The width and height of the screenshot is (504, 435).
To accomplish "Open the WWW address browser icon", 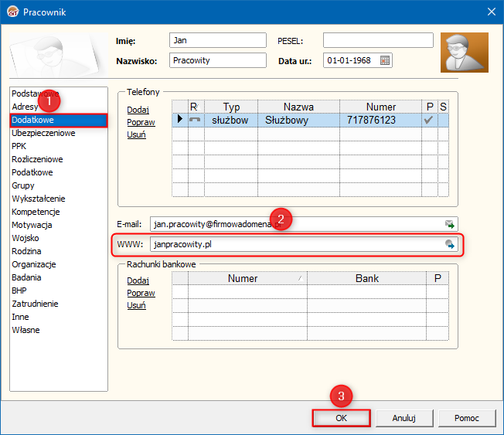I will (449, 244).
